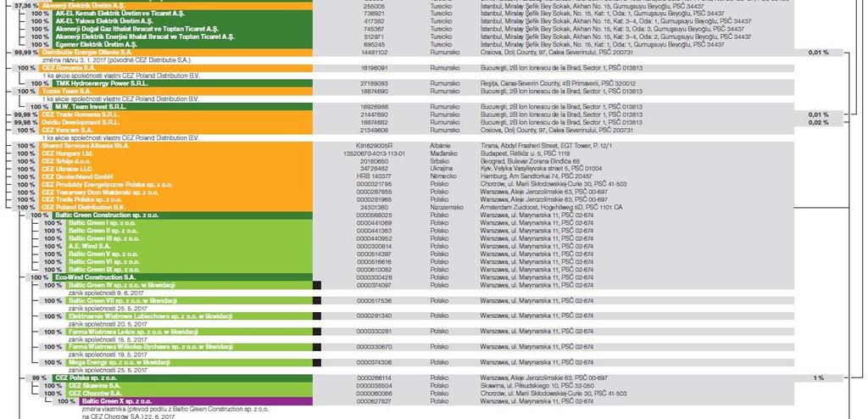Select Tomis Team S.A. company name
The image size is (868, 419).
[67, 91]
